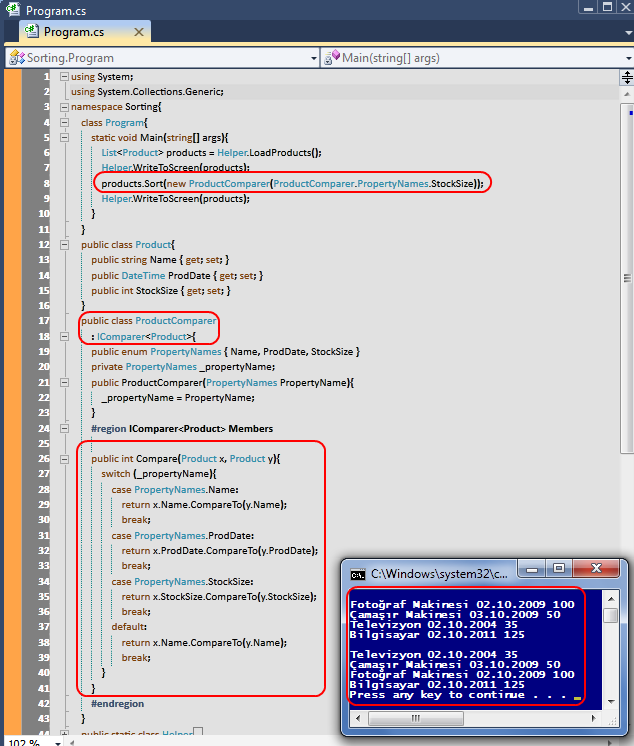Collapse the Compare method outline node
Image resolution: width=634 pixels, height=746 pixels.
(65, 459)
